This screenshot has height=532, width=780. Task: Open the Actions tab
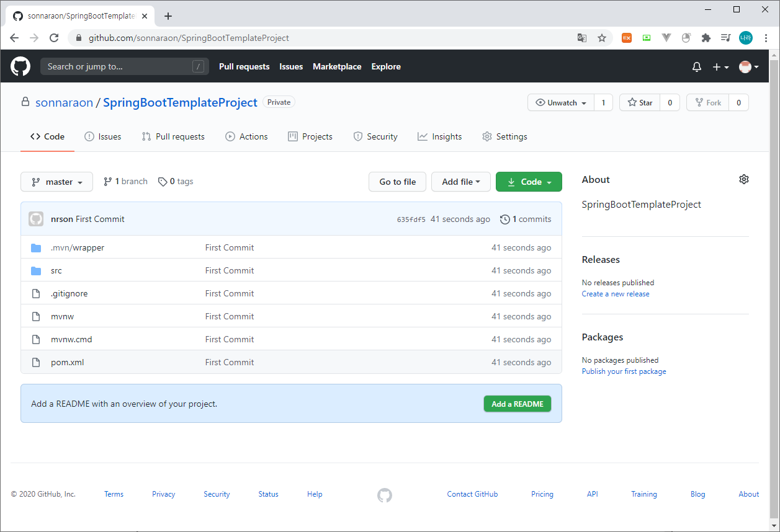247,136
